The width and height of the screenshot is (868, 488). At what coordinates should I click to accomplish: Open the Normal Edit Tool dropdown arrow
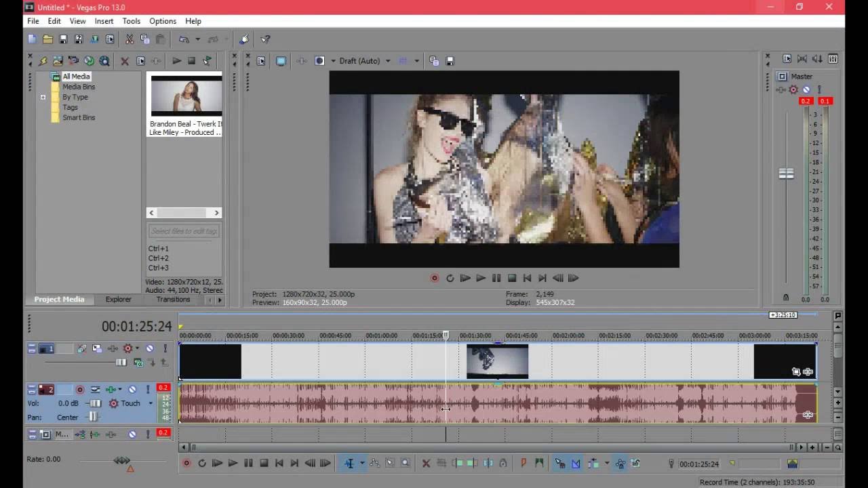coord(362,464)
